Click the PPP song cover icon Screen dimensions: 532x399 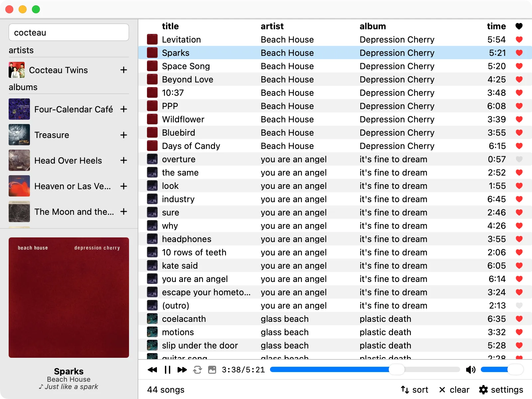point(152,106)
